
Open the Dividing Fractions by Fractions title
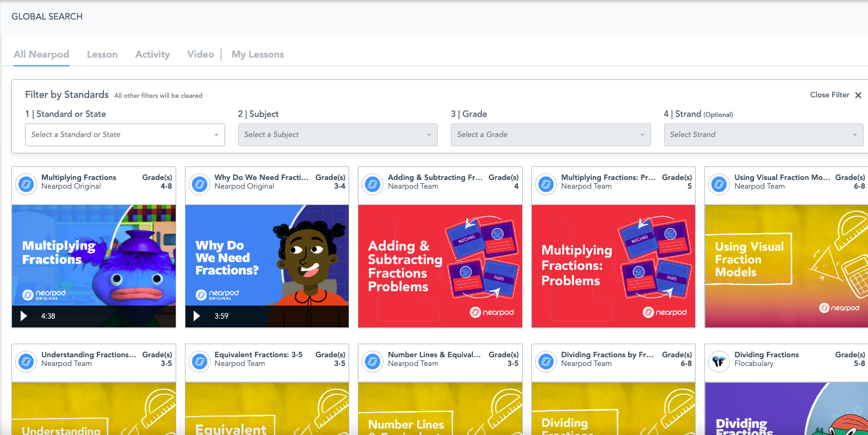point(607,355)
